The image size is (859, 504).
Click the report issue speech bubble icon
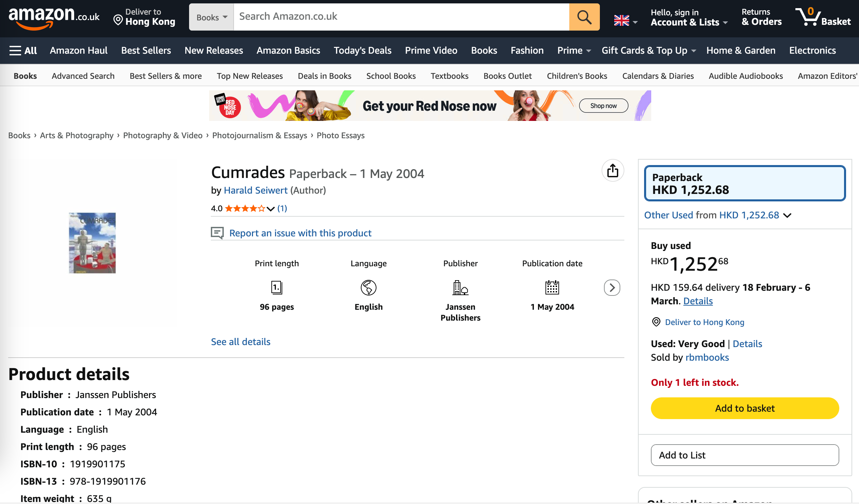[x=217, y=233]
